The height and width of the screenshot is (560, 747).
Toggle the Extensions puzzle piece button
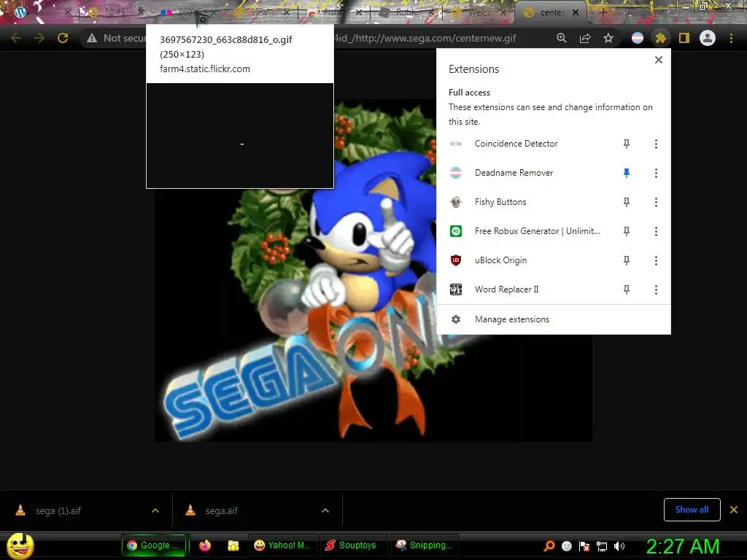point(661,38)
